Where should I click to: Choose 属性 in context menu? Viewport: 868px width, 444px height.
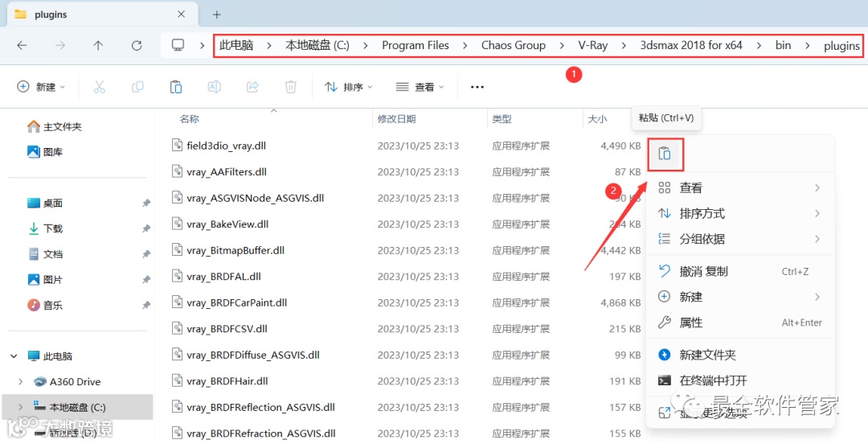pyautogui.click(x=739, y=322)
